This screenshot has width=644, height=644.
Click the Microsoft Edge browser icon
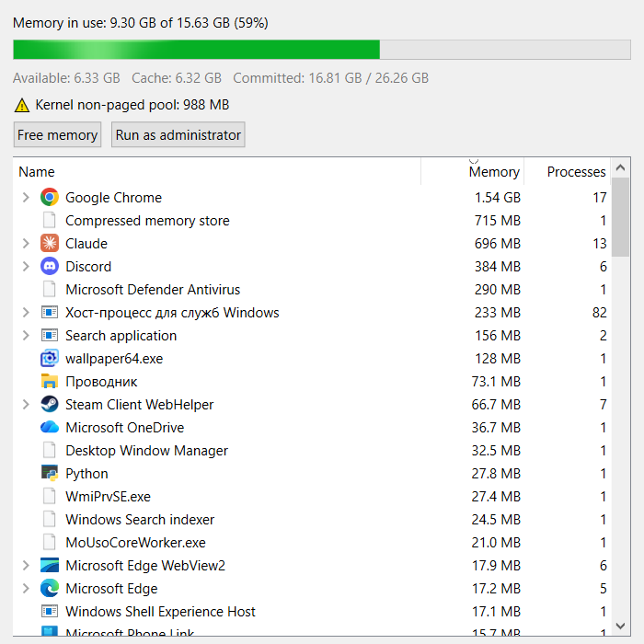click(50, 589)
